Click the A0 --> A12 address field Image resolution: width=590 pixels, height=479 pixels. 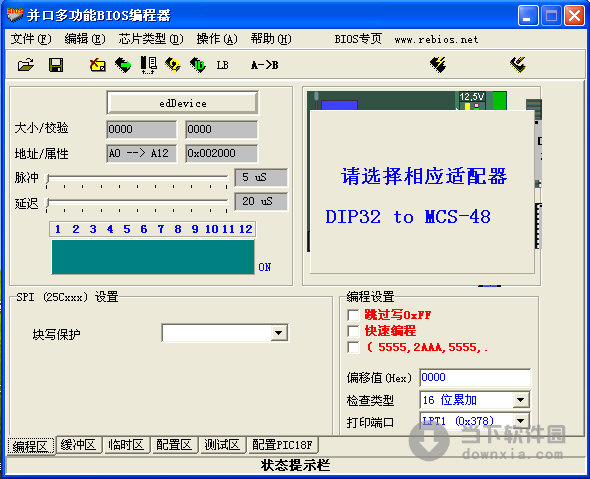(x=141, y=153)
